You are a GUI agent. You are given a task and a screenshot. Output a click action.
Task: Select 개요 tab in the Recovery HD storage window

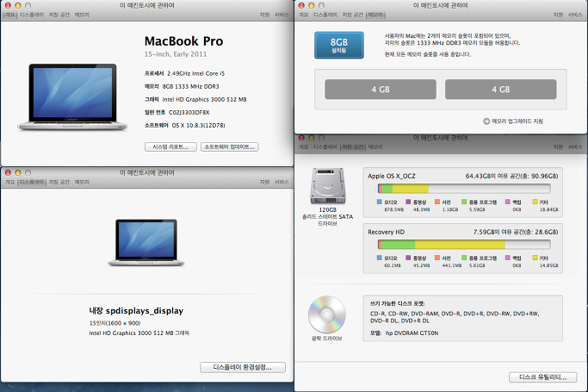tap(303, 147)
